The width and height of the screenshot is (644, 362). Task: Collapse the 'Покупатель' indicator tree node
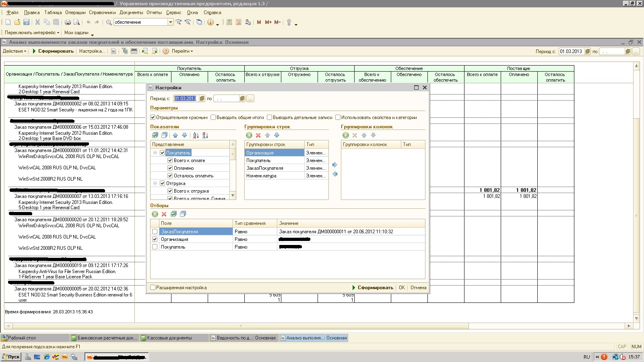(x=155, y=153)
